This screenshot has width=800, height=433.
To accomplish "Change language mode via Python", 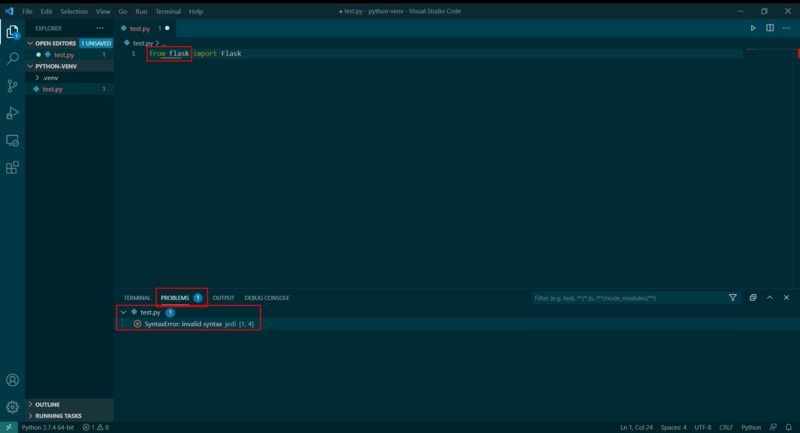I will coord(751,427).
